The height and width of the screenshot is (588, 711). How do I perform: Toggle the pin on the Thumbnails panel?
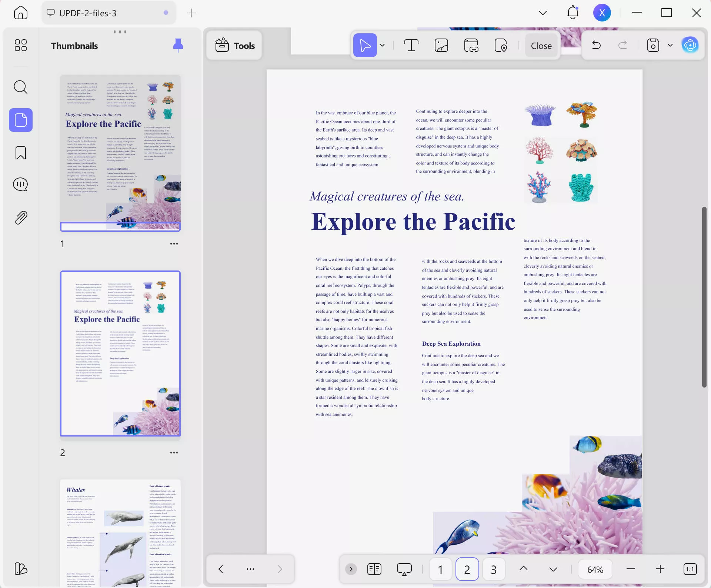tap(178, 45)
